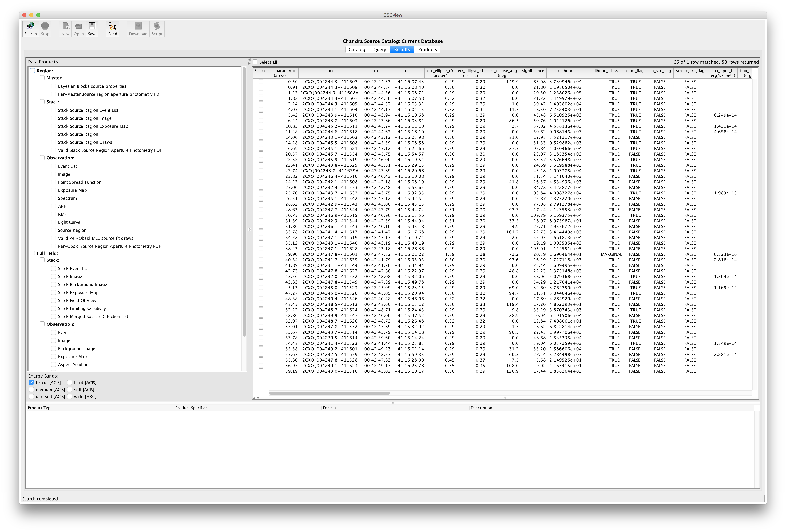The image size is (786, 532).
Task: Click the results table horizontal scrollbar
Action: click(330, 393)
